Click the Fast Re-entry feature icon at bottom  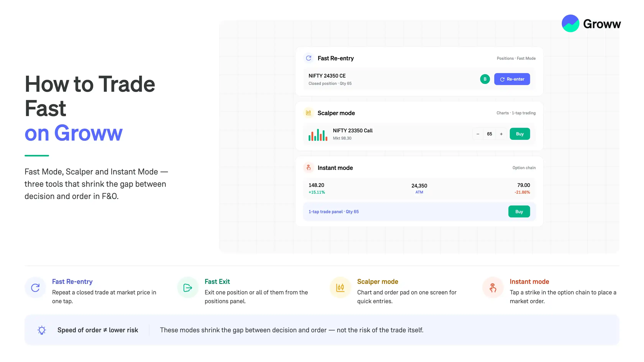point(35,287)
